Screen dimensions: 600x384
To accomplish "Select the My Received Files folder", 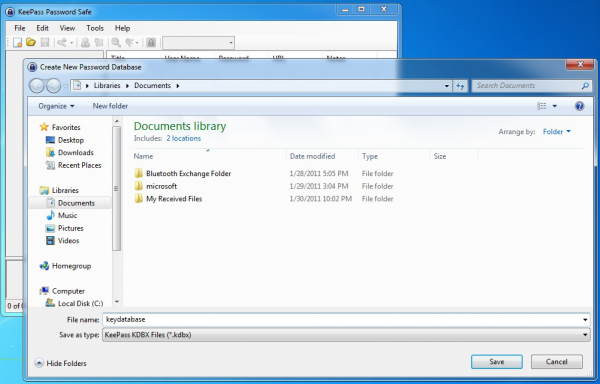I will [174, 199].
